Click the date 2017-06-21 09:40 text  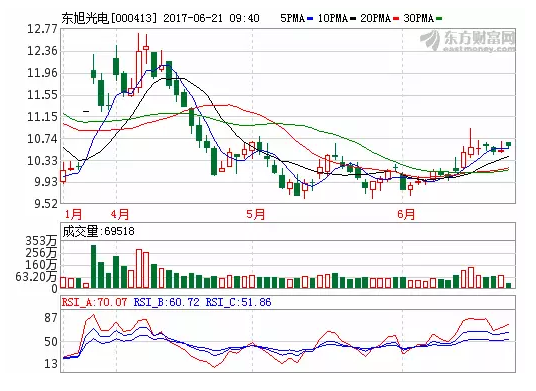211,18
